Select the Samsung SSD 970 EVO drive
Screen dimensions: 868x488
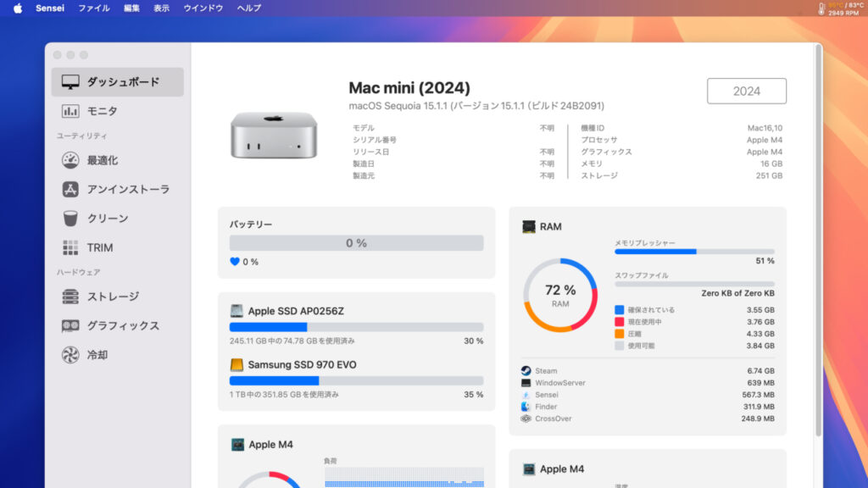click(x=303, y=365)
